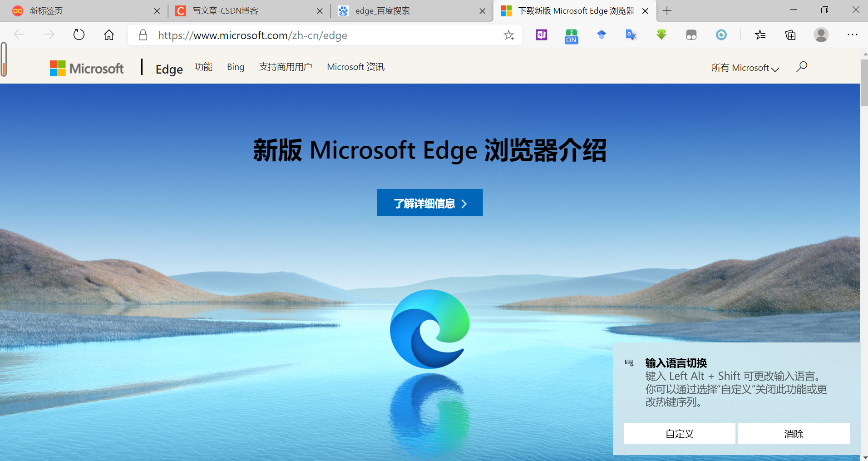Click the Refresh page icon

pos(79,35)
